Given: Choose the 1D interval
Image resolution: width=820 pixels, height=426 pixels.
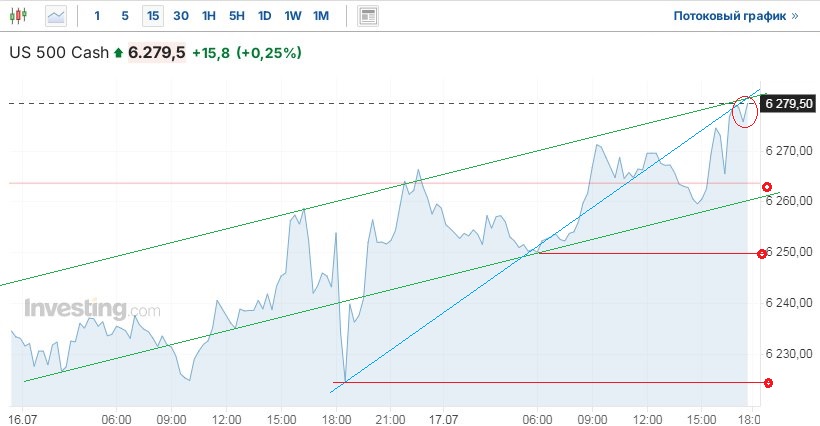Looking at the screenshot, I should pos(264,16).
